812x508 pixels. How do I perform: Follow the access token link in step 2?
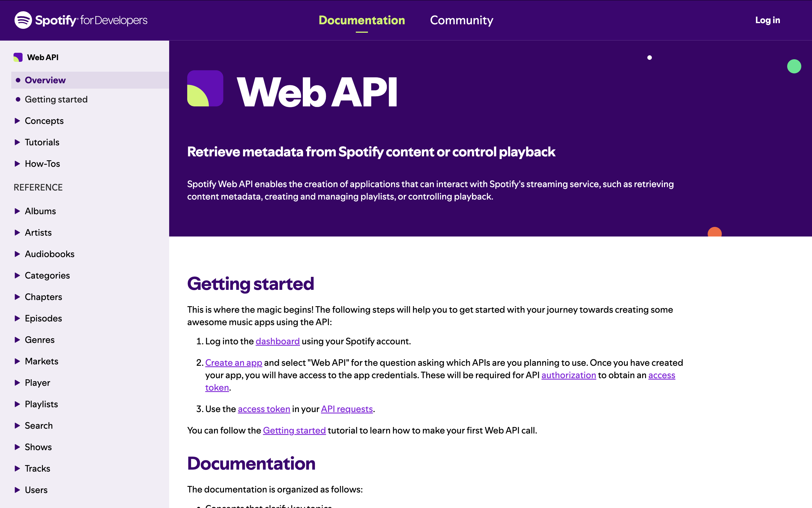[662, 375]
